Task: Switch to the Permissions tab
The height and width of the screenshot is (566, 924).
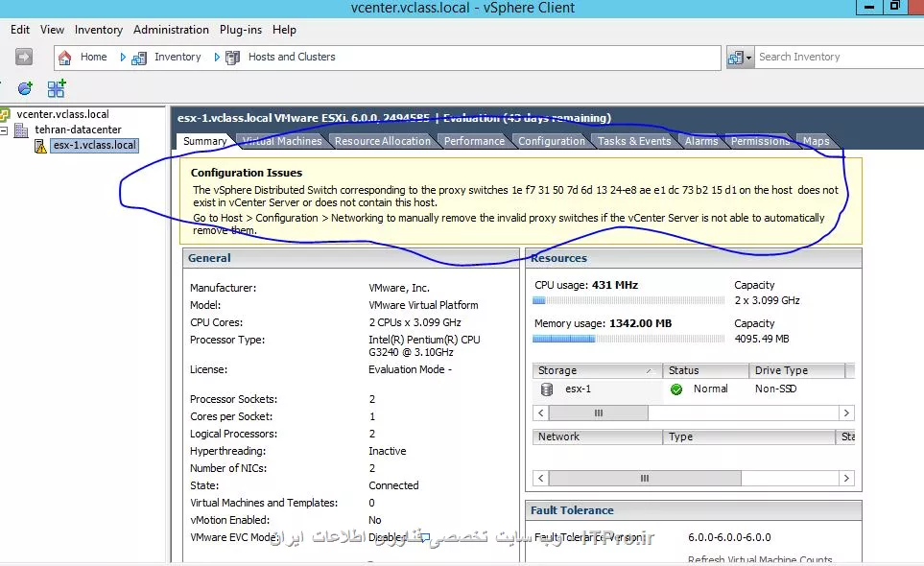Action: [x=760, y=141]
